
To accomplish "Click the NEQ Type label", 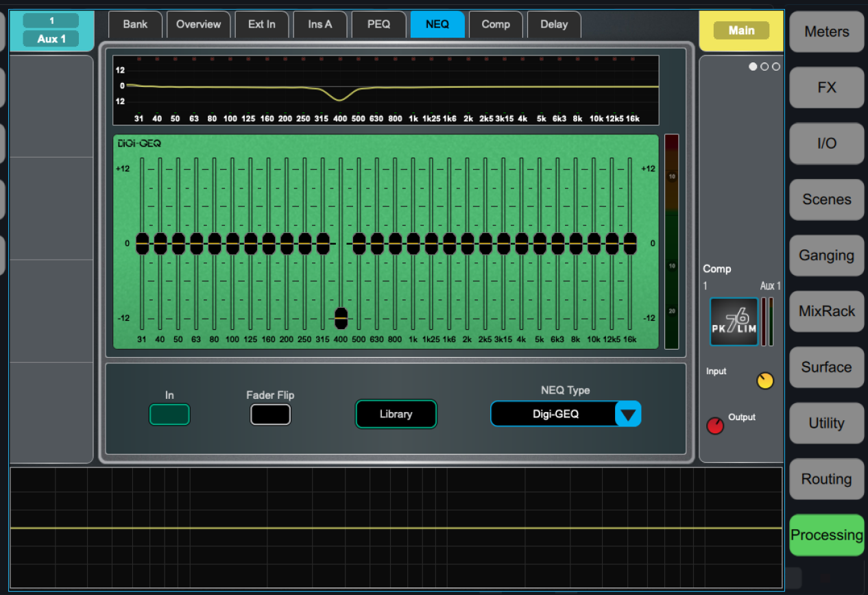I will [x=566, y=390].
